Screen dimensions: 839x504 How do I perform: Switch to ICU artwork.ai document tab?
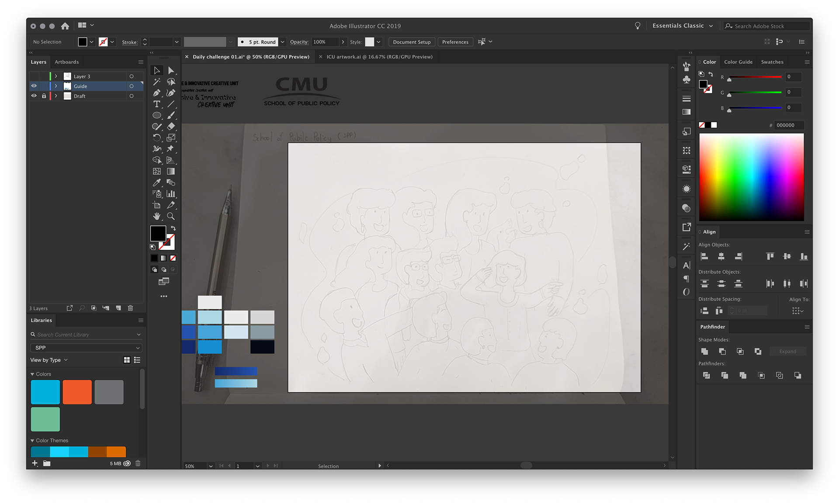coord(379,57)
